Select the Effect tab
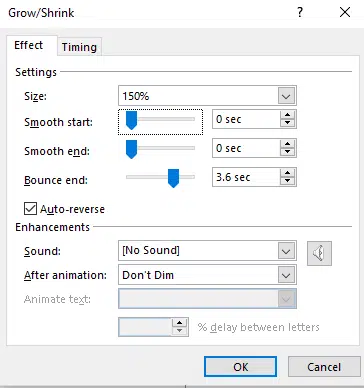 coord(29,45)
